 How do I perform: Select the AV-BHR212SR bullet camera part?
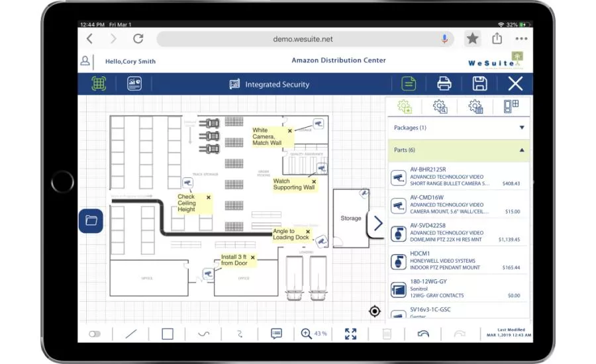tap(459, 176)
